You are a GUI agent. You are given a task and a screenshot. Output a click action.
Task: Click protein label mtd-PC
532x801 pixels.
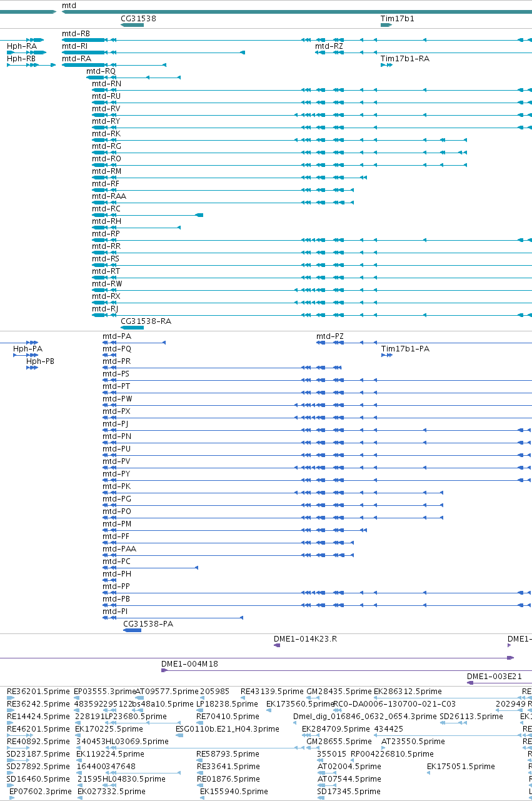tap(117, 561)
